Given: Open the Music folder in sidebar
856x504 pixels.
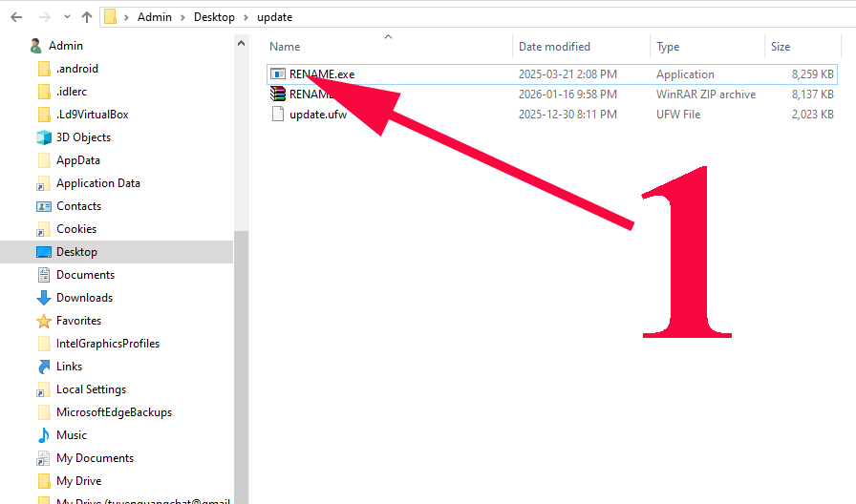Looking at the screenshot, I should pos(71,435).
